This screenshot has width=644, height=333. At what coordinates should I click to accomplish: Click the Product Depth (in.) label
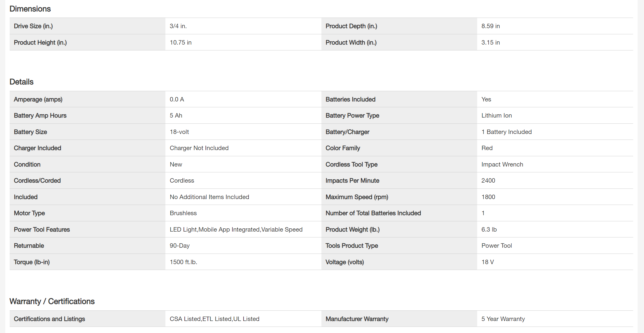click(x=351, y=26)
